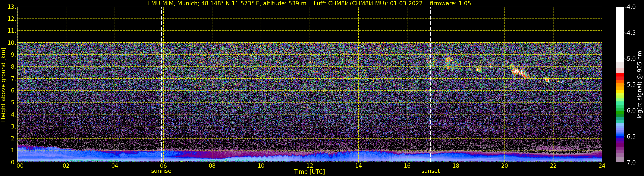Click the '12' time axis tick label
This screenshot has height=176, width=644.
coord(310,166)
